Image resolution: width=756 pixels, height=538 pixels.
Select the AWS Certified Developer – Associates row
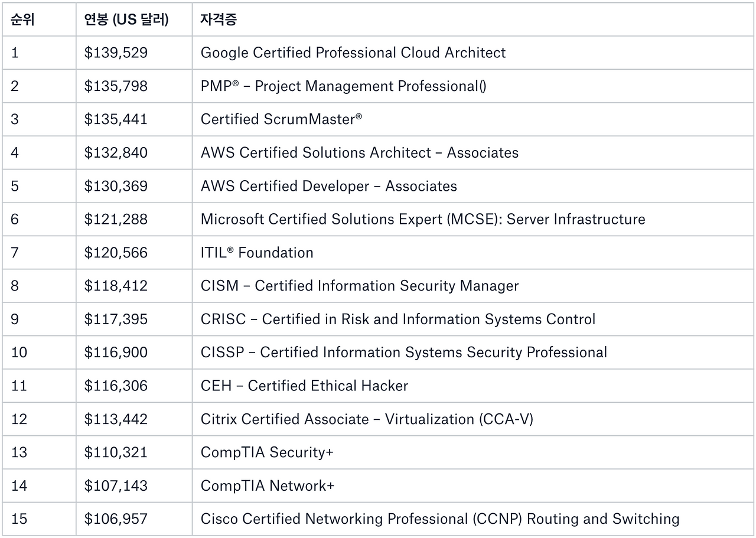(x=328, y=186)
